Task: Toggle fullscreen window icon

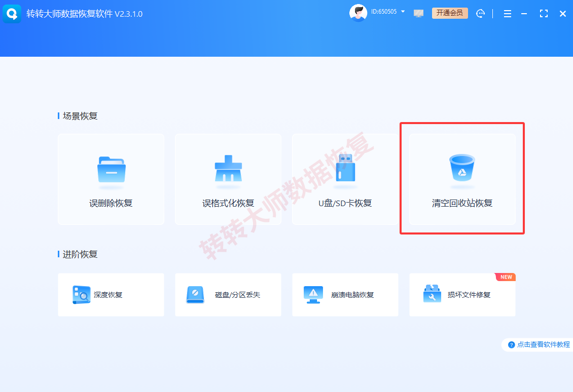Action: tap(544, 14)
